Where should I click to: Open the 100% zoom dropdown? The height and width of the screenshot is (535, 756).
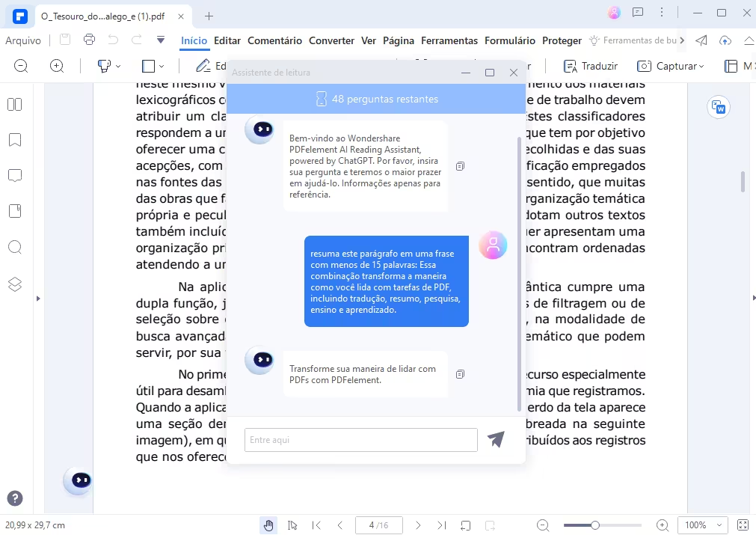[x=702, y=525]
